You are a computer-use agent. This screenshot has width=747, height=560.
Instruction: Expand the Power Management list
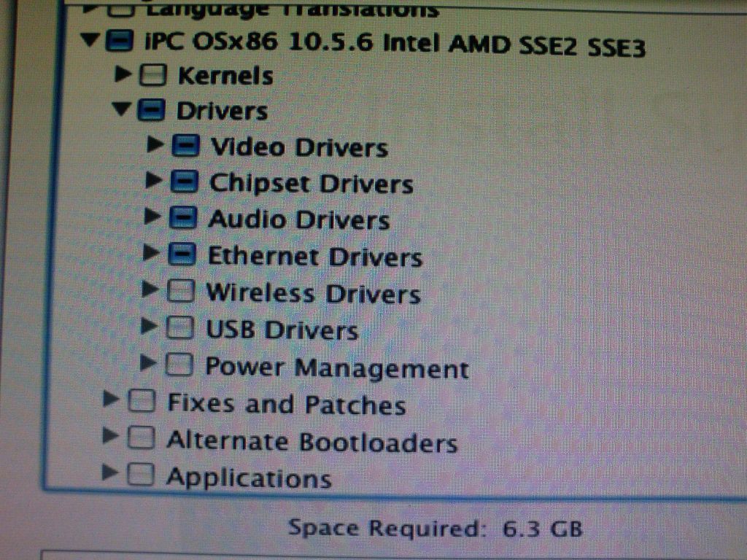(x=149, y=363)
